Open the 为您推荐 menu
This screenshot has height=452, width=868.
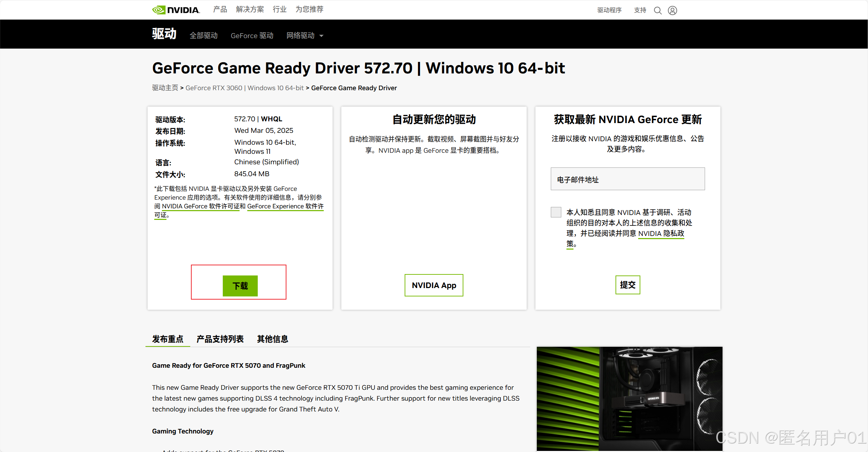tap(309, 9)
